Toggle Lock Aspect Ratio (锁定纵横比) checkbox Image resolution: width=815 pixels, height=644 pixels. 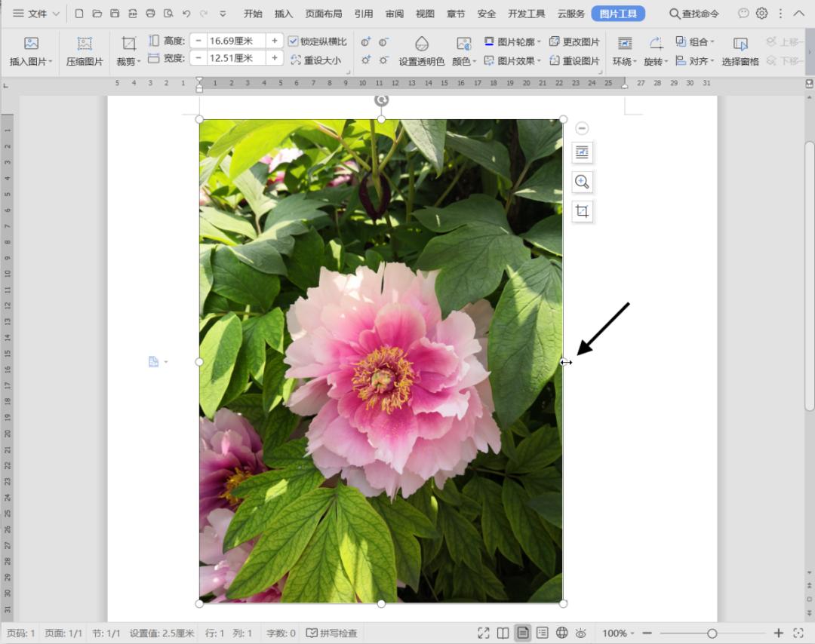(294, 41)
